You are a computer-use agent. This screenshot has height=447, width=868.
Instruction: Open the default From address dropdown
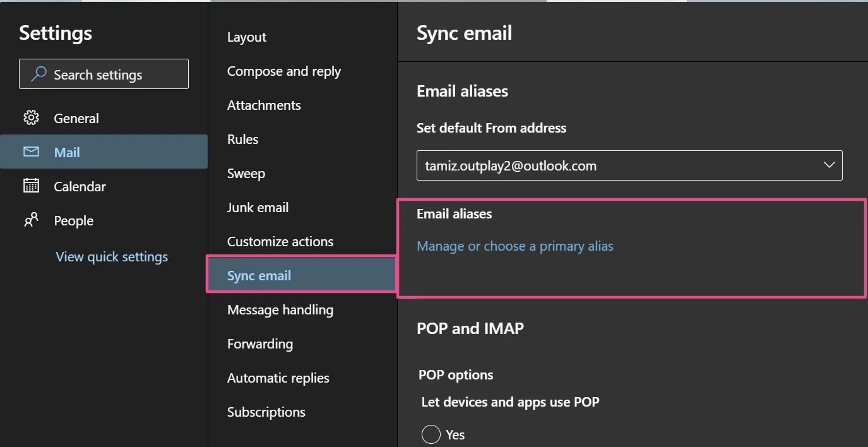click(x=829, y=165)
